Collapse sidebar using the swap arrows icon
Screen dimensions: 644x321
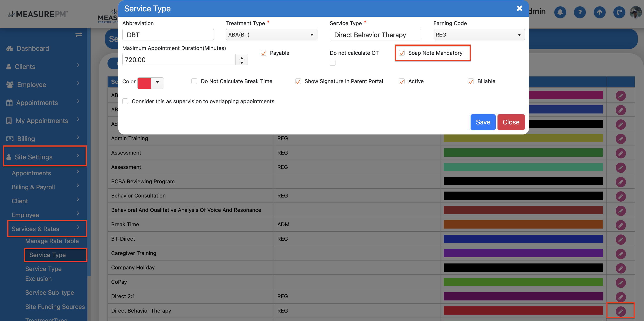79,34
